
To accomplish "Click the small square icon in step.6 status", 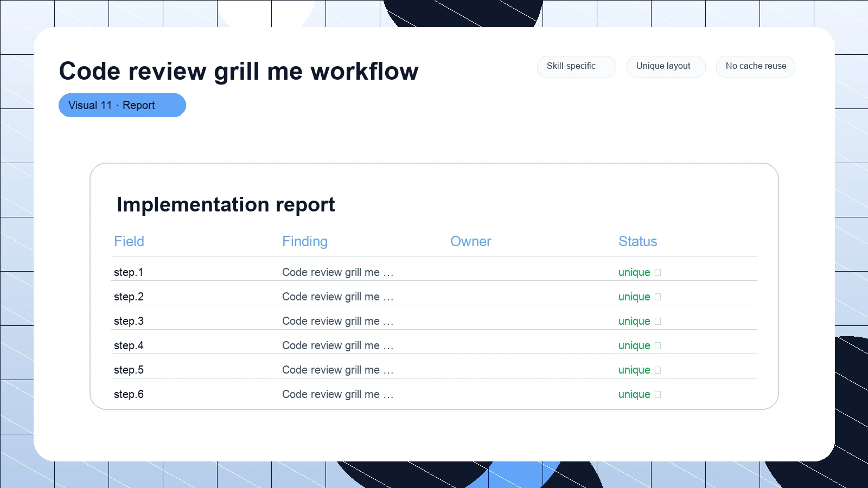I will point(658,395).
